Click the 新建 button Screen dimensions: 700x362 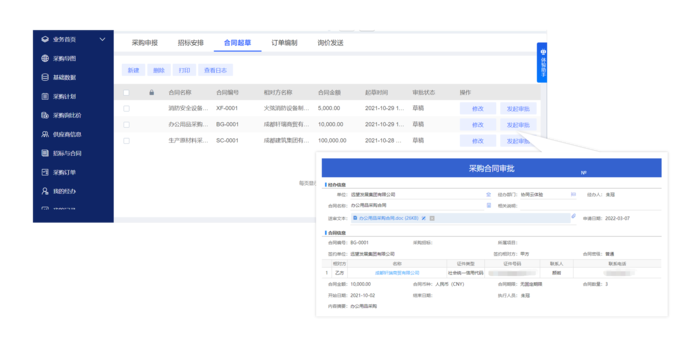click(x=133, y=70)
